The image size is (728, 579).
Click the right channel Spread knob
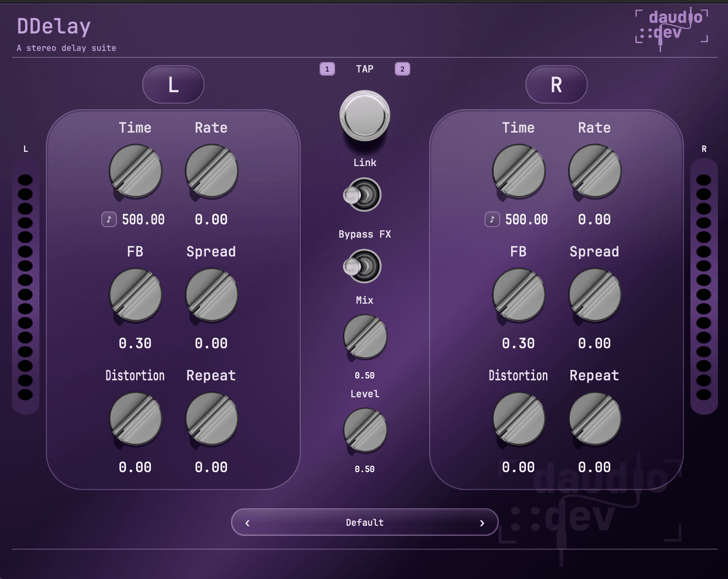[595, 295]
